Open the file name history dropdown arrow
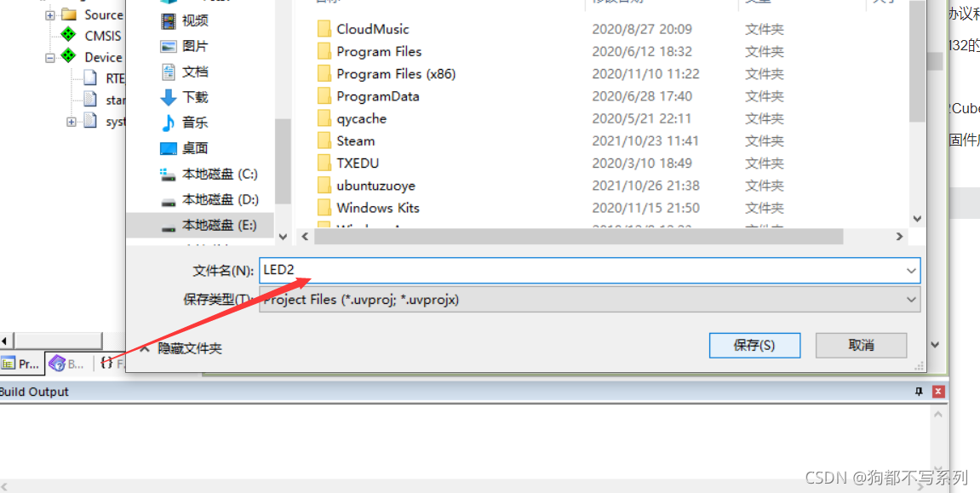 911,271
